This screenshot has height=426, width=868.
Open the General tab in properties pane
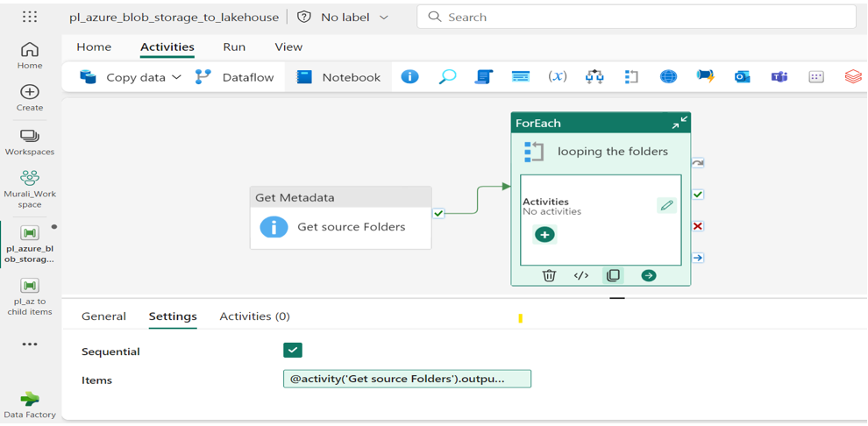click(x=103, y=316)
